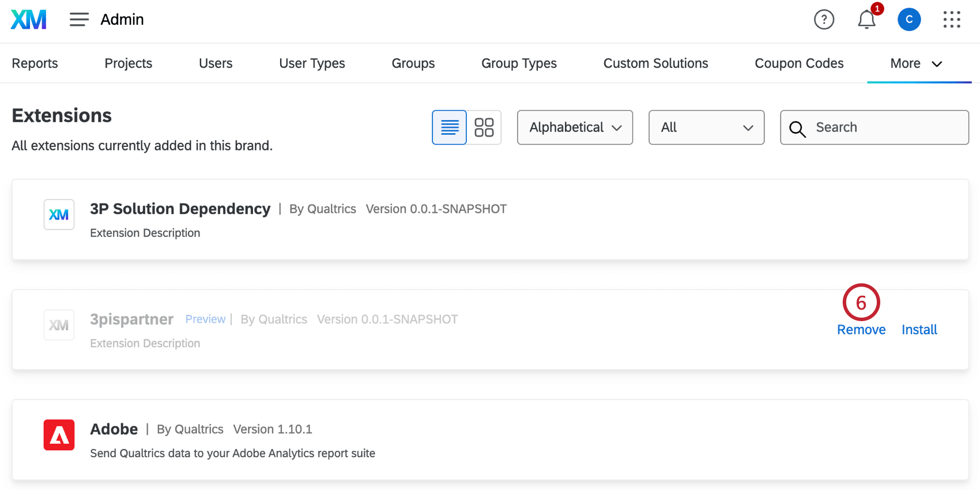Image resolution: width=980 pixels, height=490 pixels.
Task: Remove the 3pispartner extension
Action: coord(861,330)
